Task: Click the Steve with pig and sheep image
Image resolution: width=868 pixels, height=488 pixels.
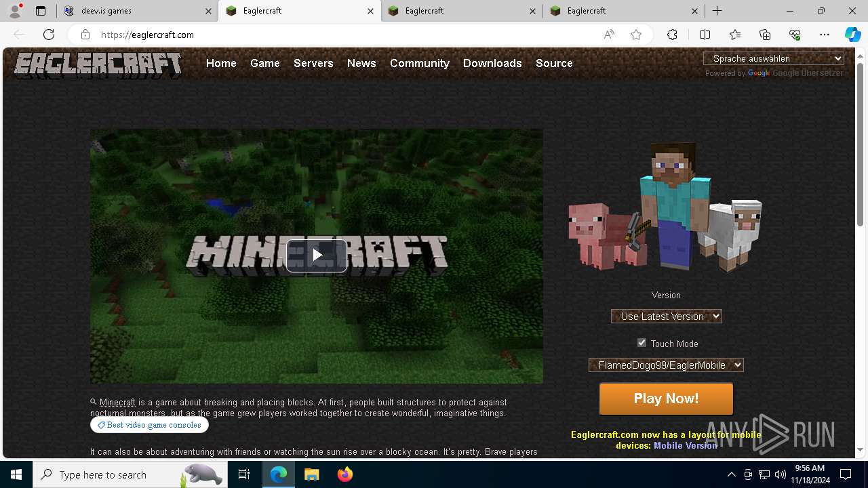Action: click(665, 207)
